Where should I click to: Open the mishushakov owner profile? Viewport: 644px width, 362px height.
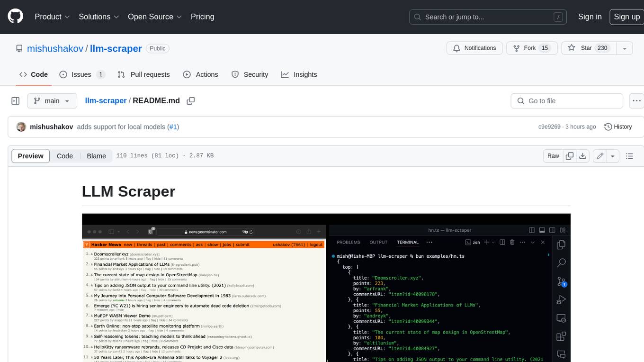pyautogui.click(x=55, y=48)
